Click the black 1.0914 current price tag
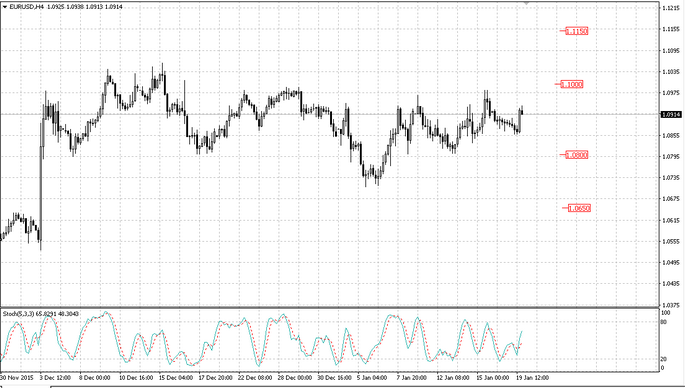Image resolution: width=685 pixels, height=388 pixels. tap(671, 114)
